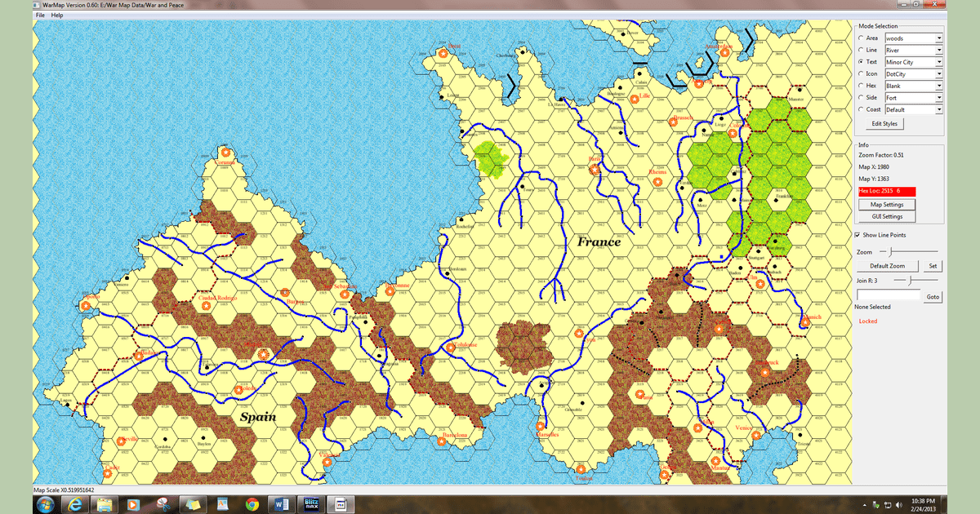This screenshot has width=980, height=514.
Task: Open the Text style dropdown showing Minor City
Action: pos(914,62)
